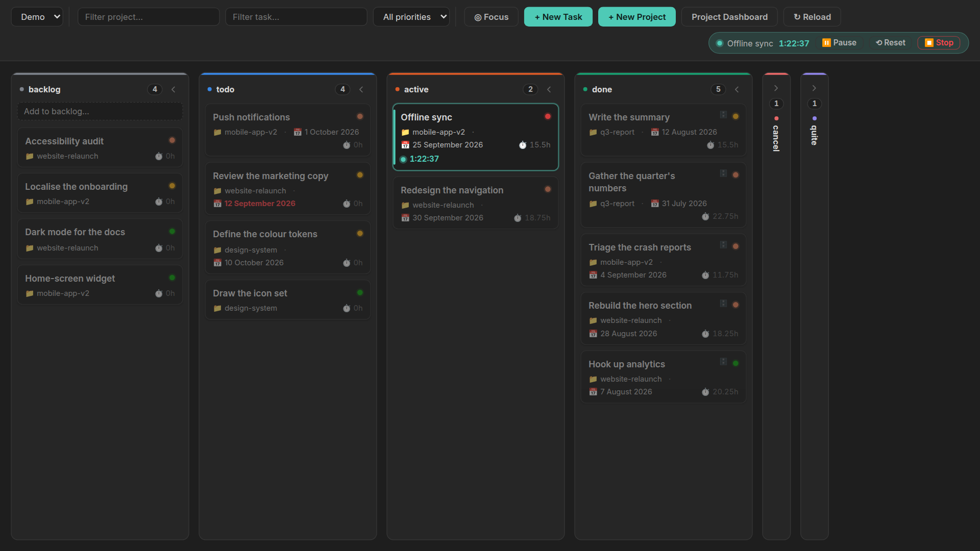Pause the running Offline sync timer

[839, 43]
